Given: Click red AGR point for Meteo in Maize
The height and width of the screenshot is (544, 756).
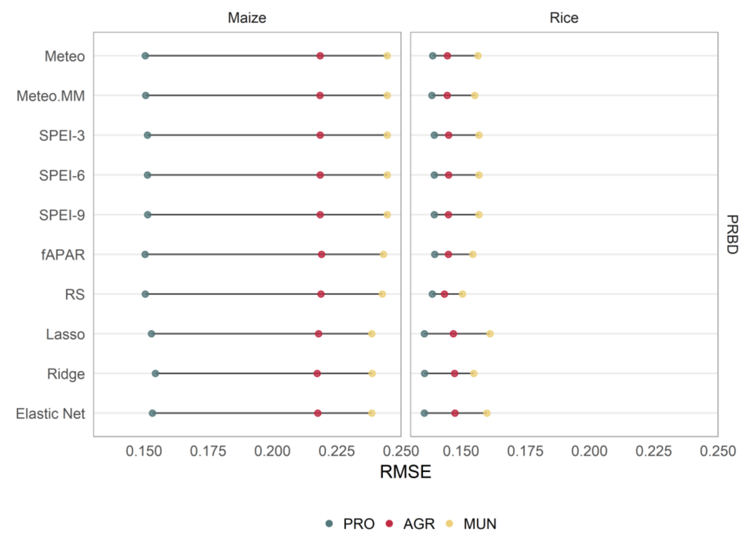Looking at the screenshot, I should tap(320, 56).
